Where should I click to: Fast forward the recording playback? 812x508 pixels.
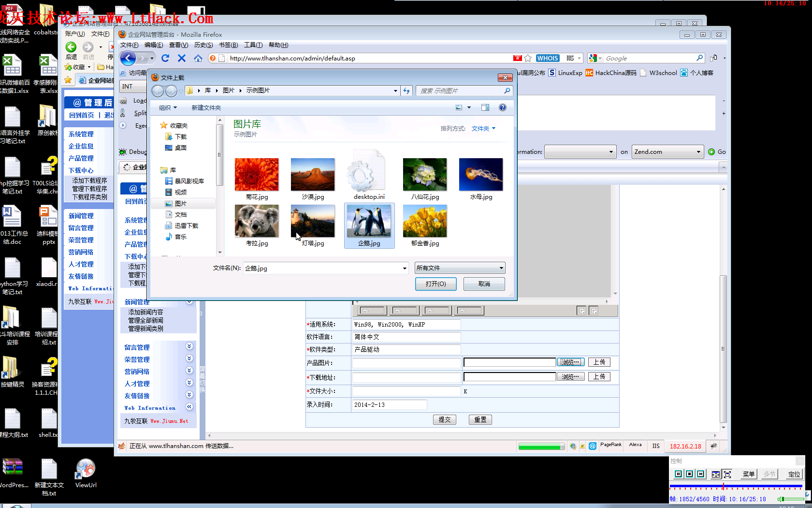(700, 474)
